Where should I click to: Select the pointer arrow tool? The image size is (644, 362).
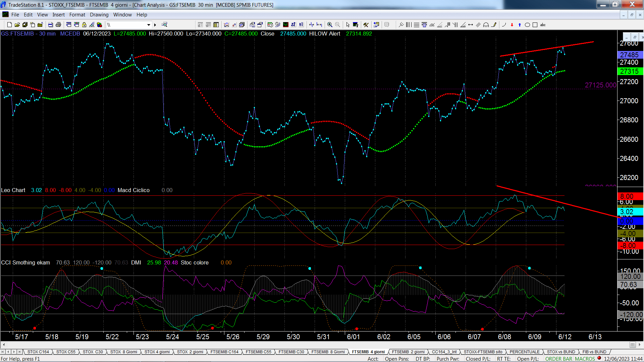point(348,25)
